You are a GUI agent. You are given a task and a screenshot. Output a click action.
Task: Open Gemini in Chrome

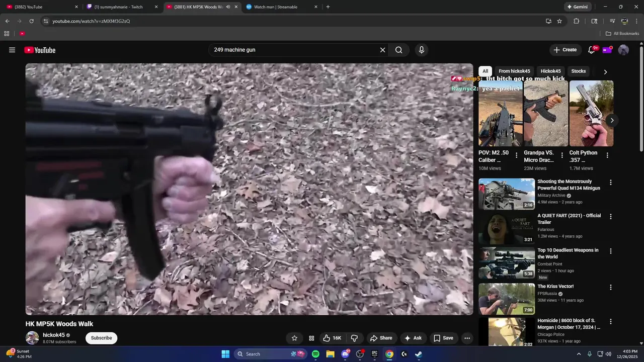(578, 7)
